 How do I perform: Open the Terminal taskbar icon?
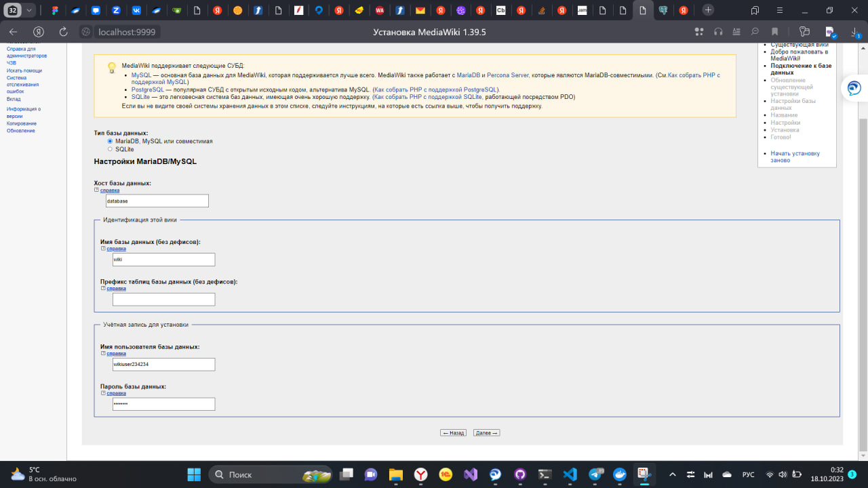tap(545, 474)
